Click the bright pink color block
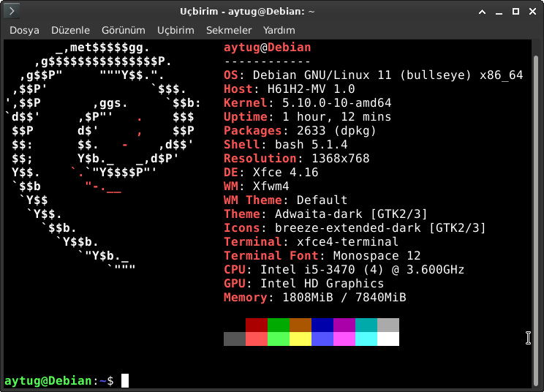Viewport: 544px width, 392px height. [x=344, y=339]
